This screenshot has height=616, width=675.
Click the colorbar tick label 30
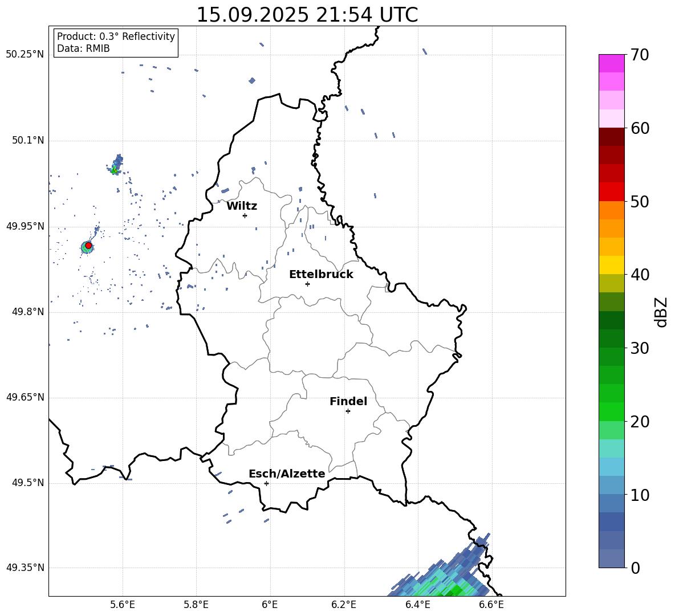click(640, 348)
